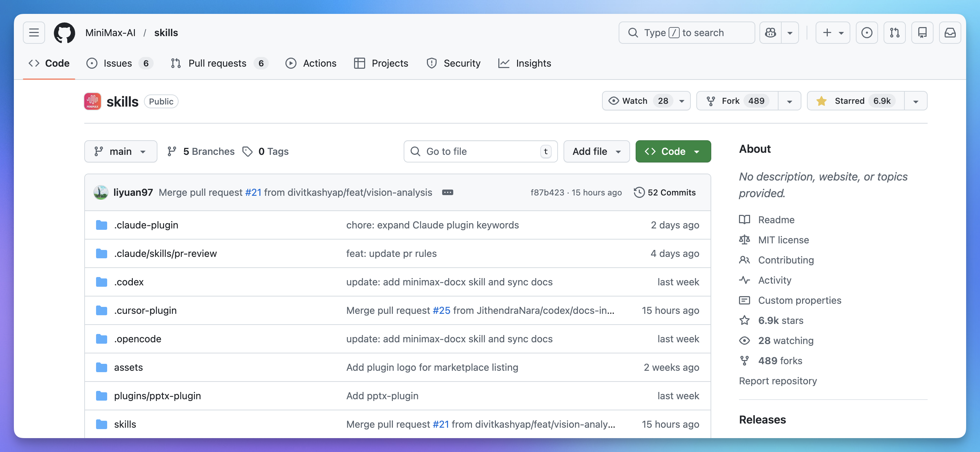Open the star lists dropdown arrow
Screen dimensions: 980x452
point(915,101)
